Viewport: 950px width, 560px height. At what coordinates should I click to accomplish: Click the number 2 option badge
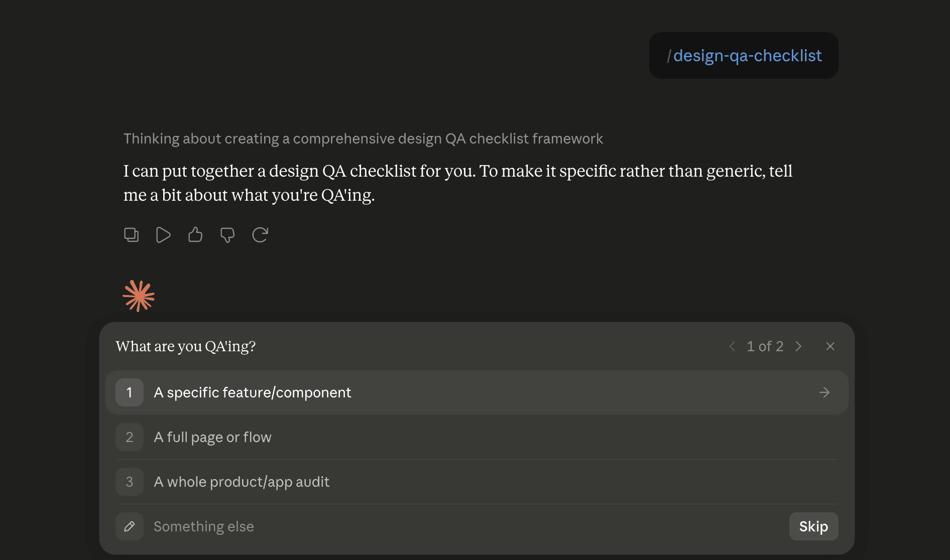130,437
